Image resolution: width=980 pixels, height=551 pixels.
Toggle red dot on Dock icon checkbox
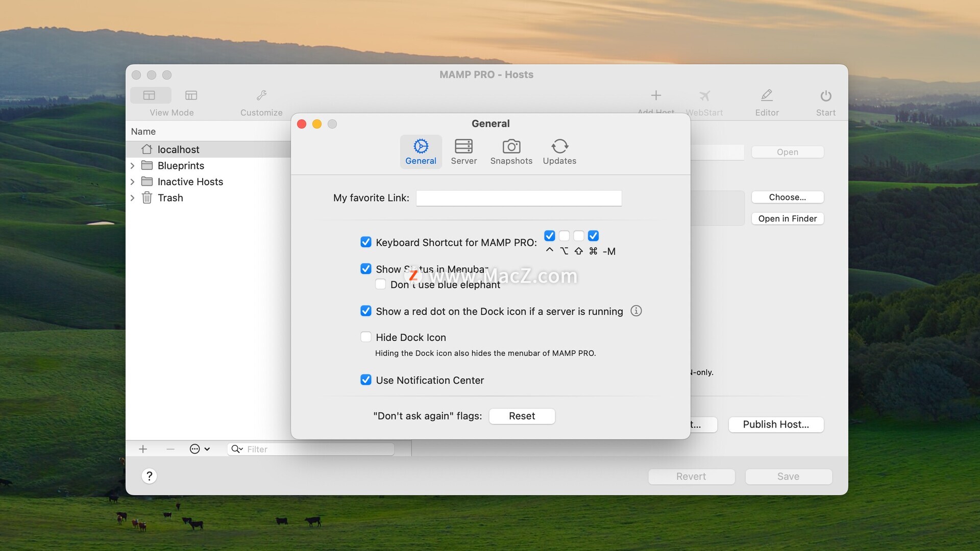[x=366, y=311]
